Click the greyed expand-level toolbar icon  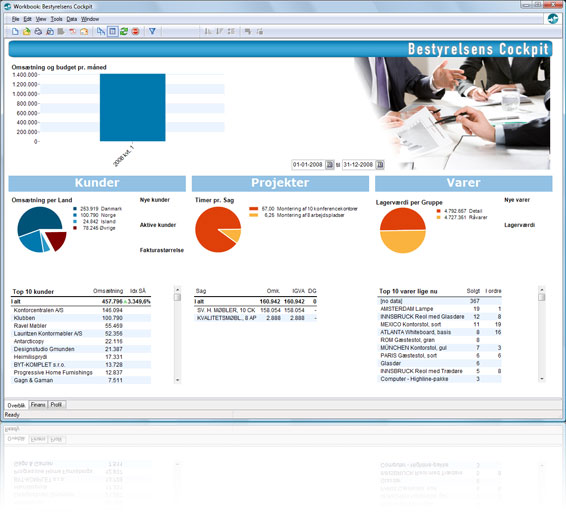(x=248, y=32)
